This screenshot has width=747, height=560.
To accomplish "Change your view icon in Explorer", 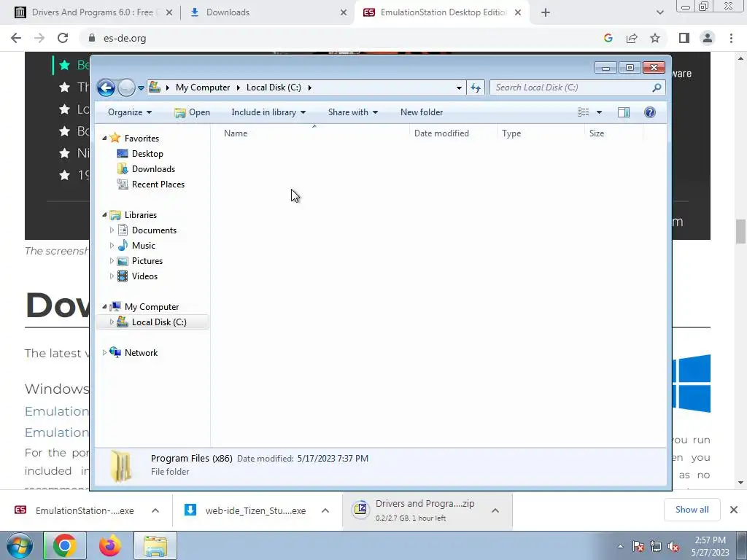I will pos(584,112).
